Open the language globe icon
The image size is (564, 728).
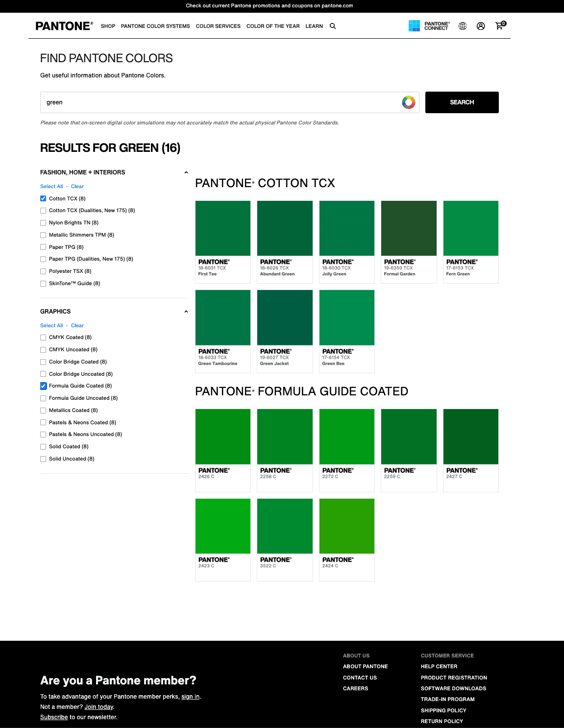pyautogui.click(x=462, y=26)
